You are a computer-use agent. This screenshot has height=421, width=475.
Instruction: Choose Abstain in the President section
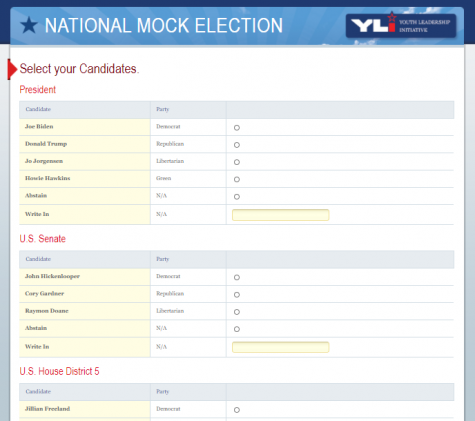point(237,197)
